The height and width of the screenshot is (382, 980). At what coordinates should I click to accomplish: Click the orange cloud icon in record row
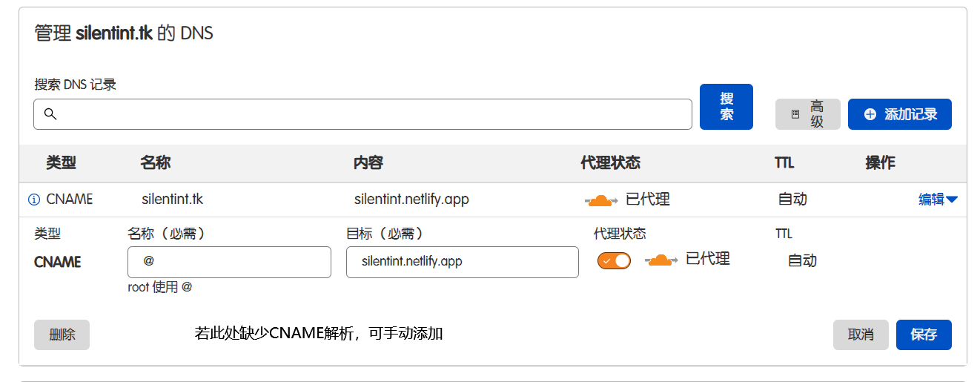coord(601,200)
